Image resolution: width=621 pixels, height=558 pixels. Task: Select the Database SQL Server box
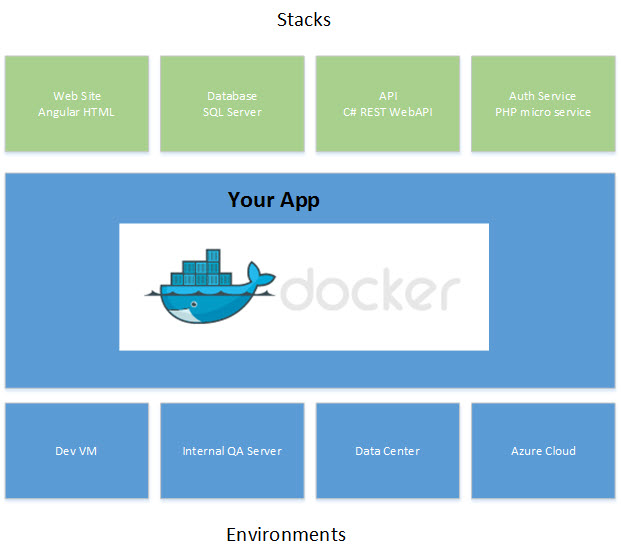pos(232,103)
